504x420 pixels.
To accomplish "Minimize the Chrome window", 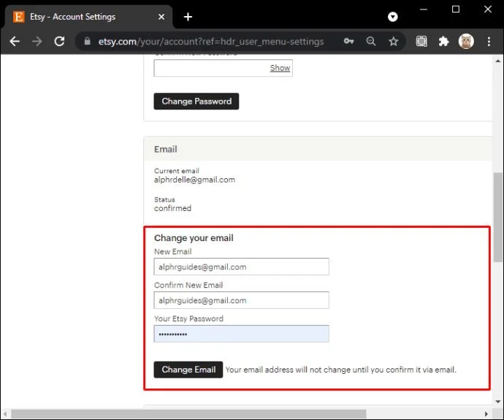I will click(424, 9).
